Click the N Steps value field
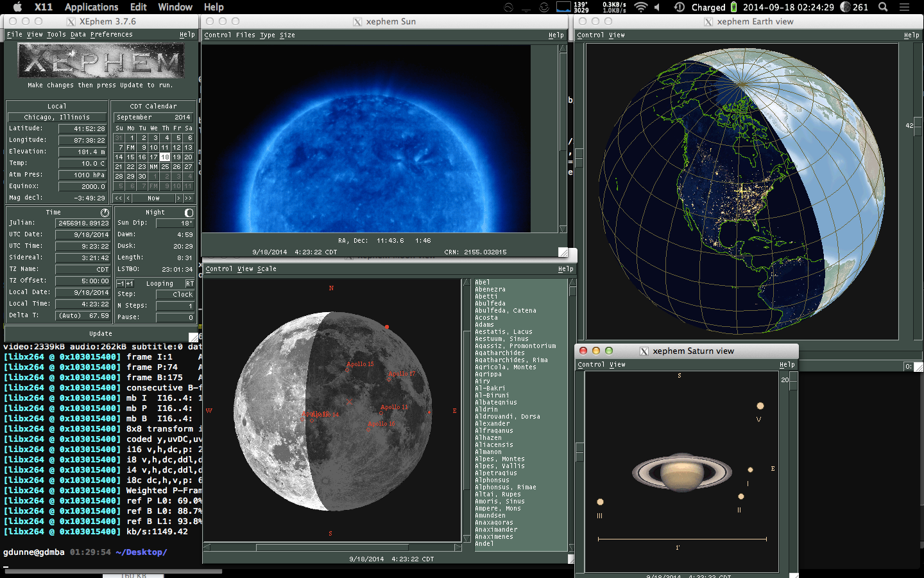Screen dimensions: 924x578 (175, 306)
